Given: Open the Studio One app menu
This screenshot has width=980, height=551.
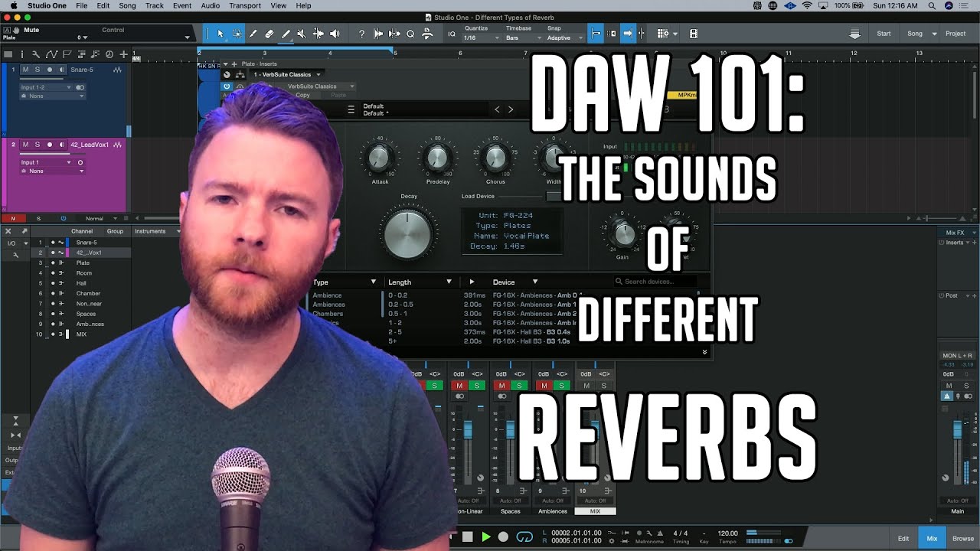Looking at the screenshot, I should [x=46, y=5].
